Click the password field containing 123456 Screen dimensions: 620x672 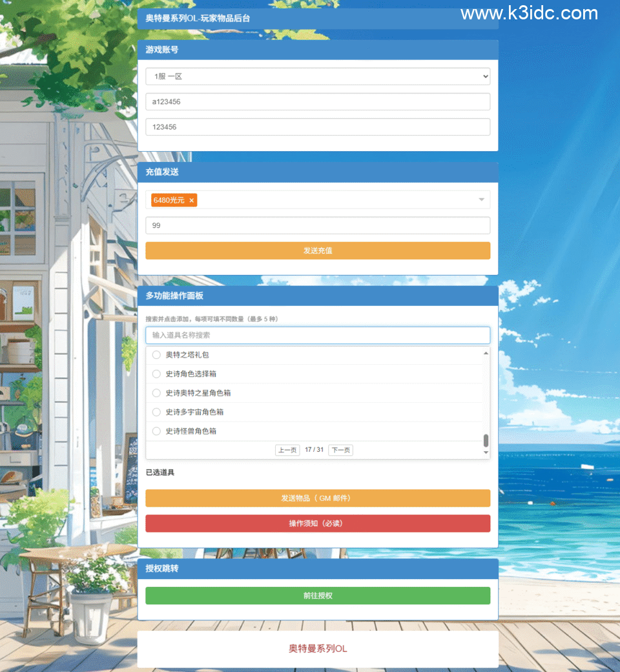click(x=318, y=127)
